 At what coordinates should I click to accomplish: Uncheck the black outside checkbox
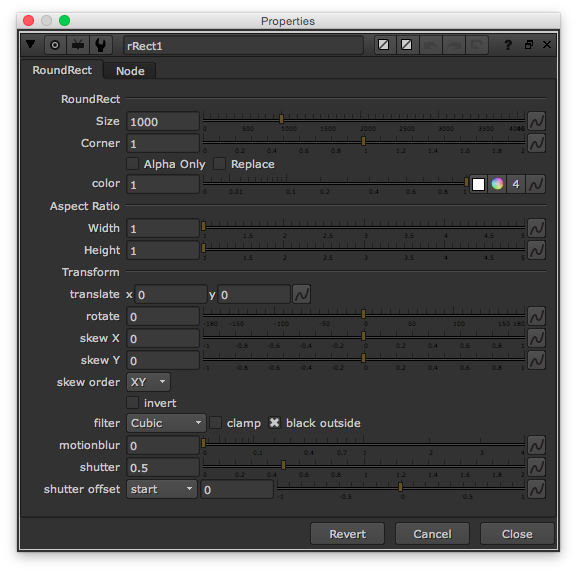click(274, 423)
